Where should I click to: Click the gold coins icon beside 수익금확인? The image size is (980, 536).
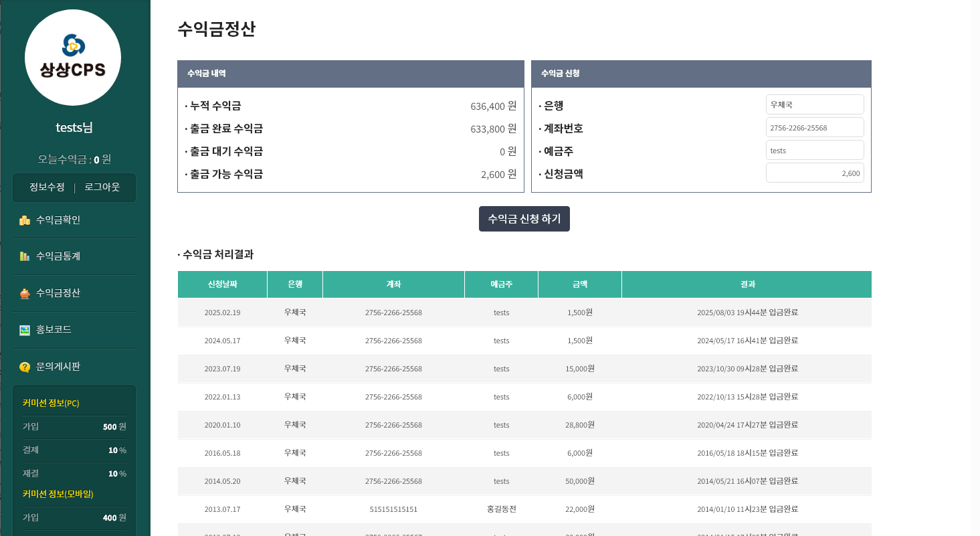pos(25,220)
